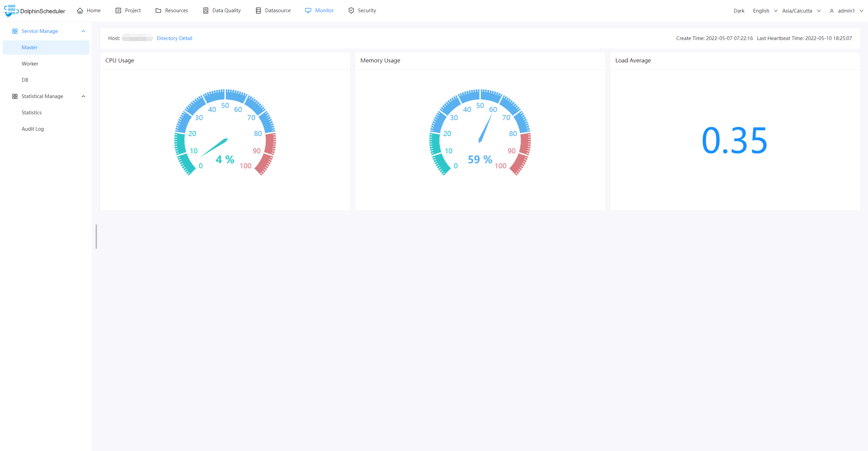Screen dimensions: 868x451
Task: Click the DolphinScheduler logo icon
Action: 11,11
